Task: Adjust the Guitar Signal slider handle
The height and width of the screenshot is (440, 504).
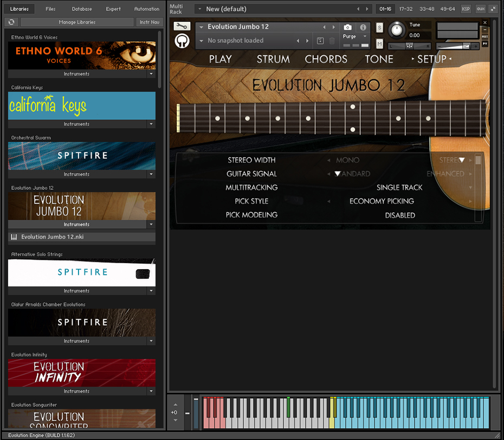Action: point(338,174)
